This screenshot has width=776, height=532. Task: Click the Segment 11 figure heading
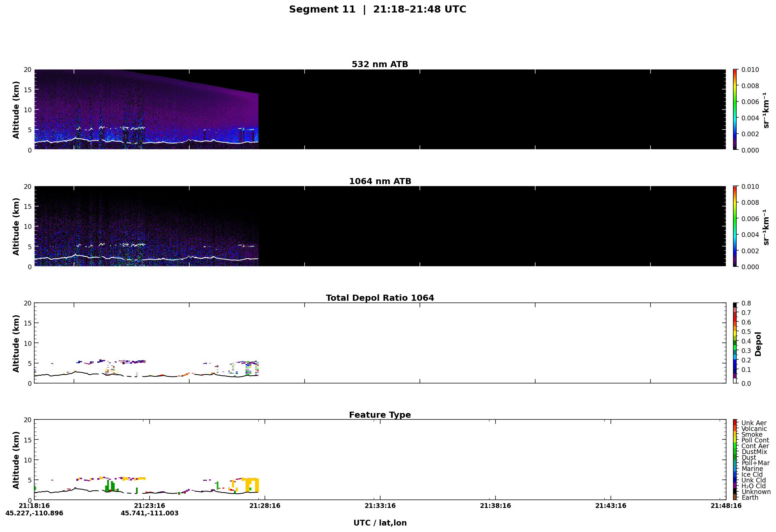coord(377,9)
